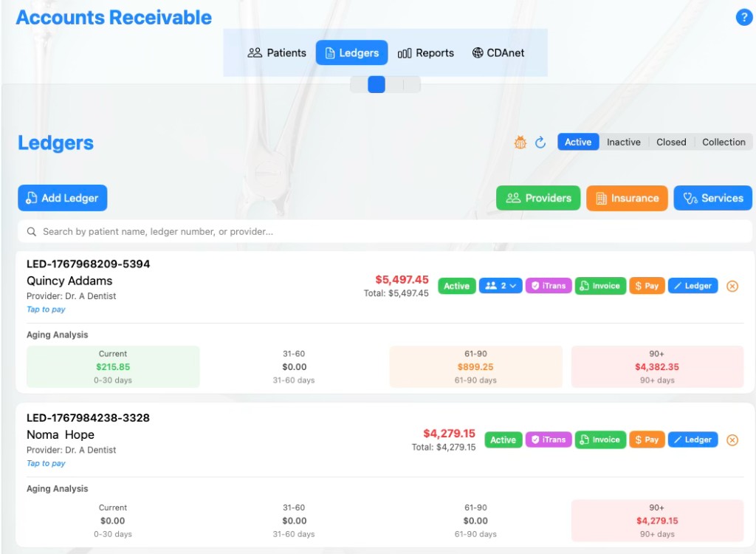Click the orange bug debug icon
756x554 pixels.
coord(520,143)
